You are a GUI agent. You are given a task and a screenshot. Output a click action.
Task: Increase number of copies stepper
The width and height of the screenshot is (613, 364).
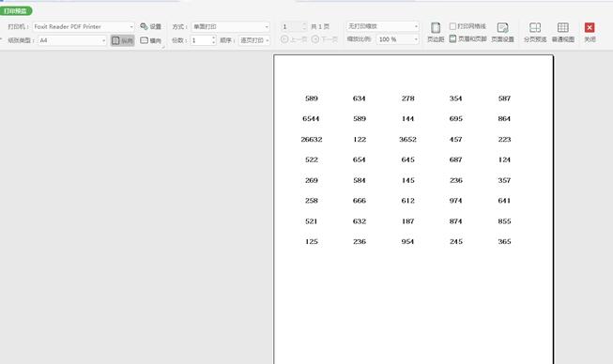(213, 38)
